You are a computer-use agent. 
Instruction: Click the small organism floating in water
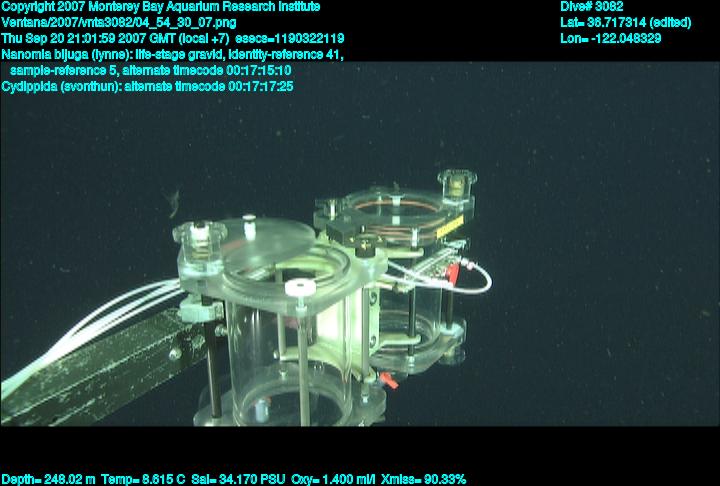176,207
